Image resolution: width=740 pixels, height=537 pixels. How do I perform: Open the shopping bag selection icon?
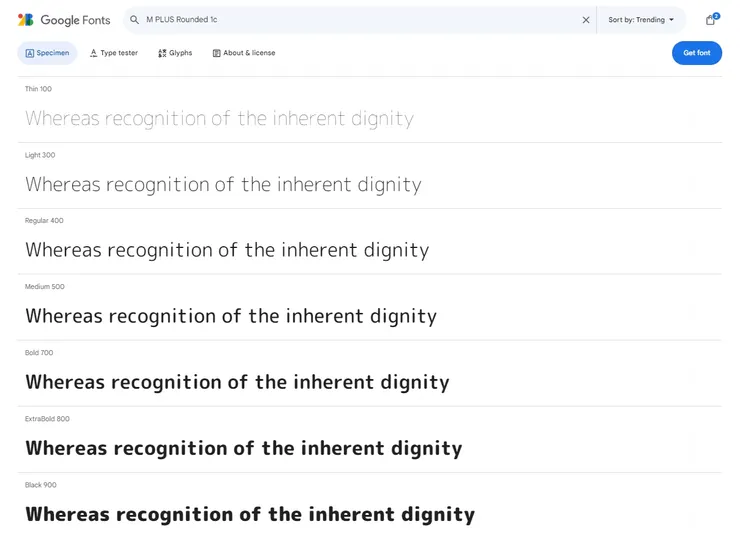click(x=711, y=20)
